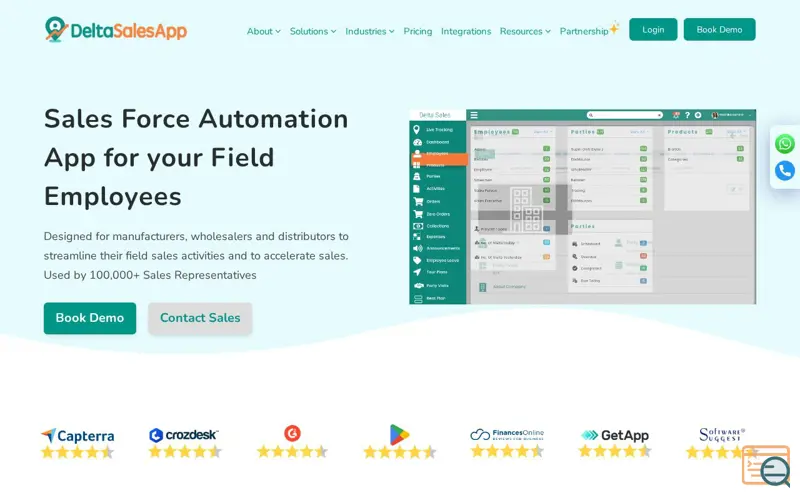Screen dimensions: 800x500
Task: Click the Beat Plan sidebar icon
Action: click(418, 298)
